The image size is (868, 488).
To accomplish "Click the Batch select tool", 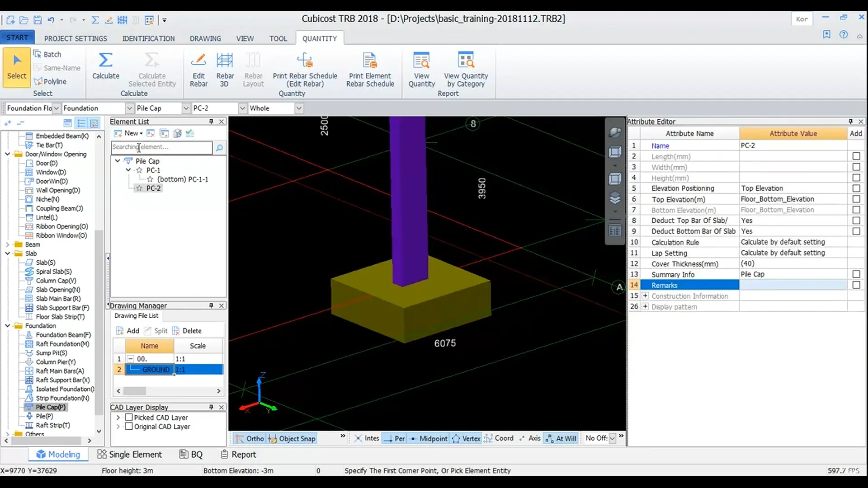I will tap(47, 54).
